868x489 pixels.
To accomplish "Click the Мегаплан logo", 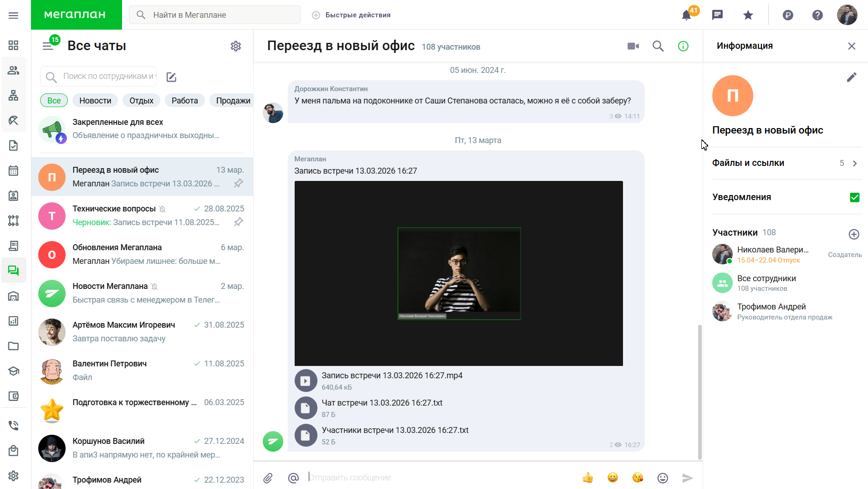I will [x=76, y=15].
